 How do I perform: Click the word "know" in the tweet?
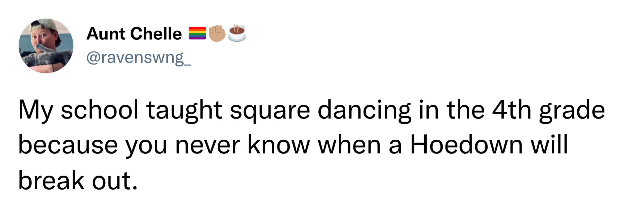[x=278, y=145]
